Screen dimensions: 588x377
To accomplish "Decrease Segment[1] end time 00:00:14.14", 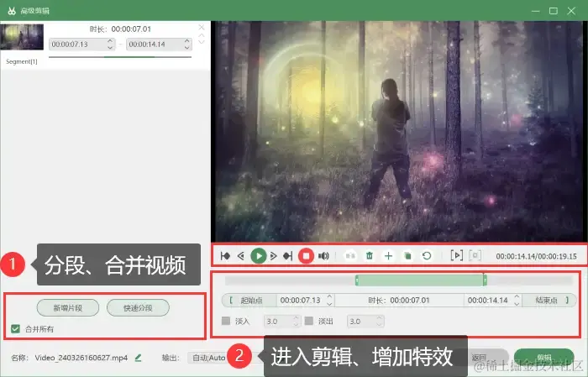I will [187, 48].
